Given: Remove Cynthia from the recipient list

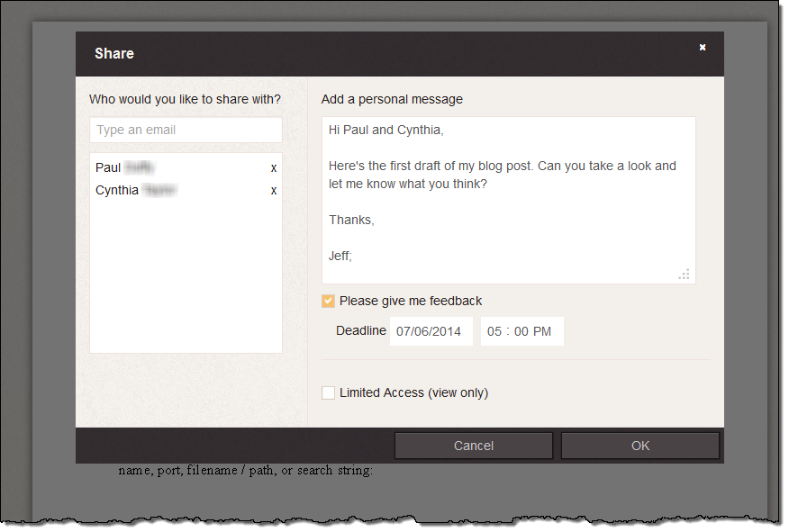Looking at the screenshot, I should (274, 191).
